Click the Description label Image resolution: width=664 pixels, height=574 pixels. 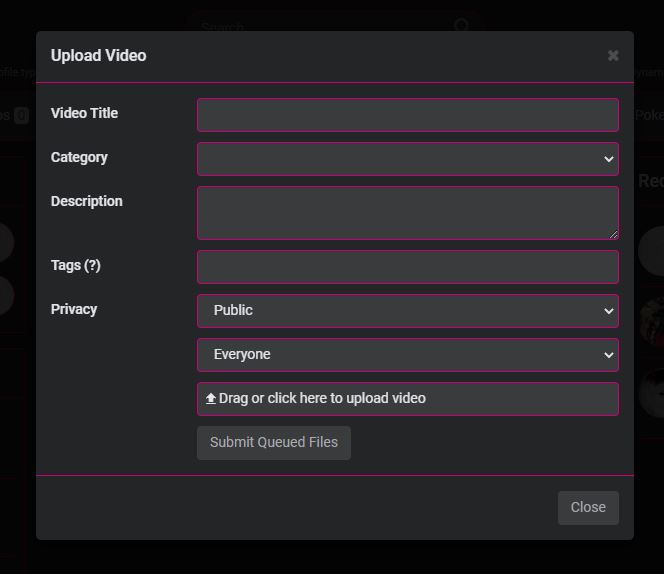pyautogui.click(x=86, y=201)
